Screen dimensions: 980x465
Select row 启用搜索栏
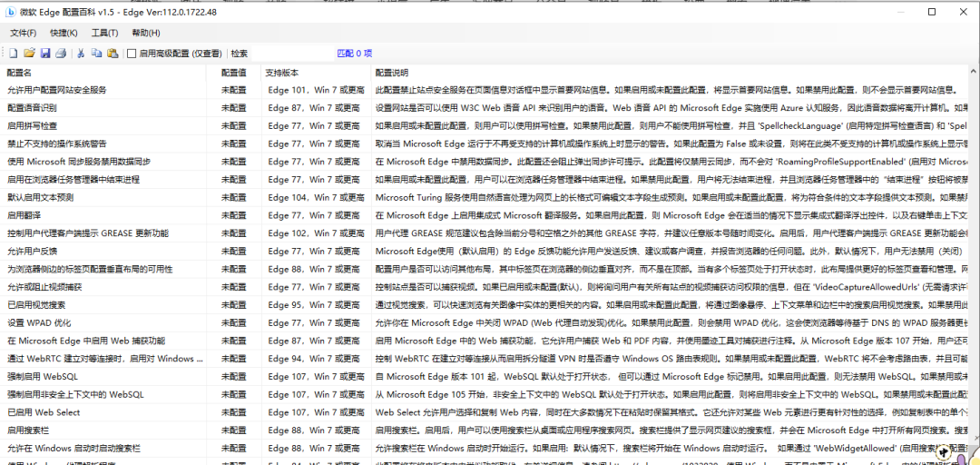(485, 430)
